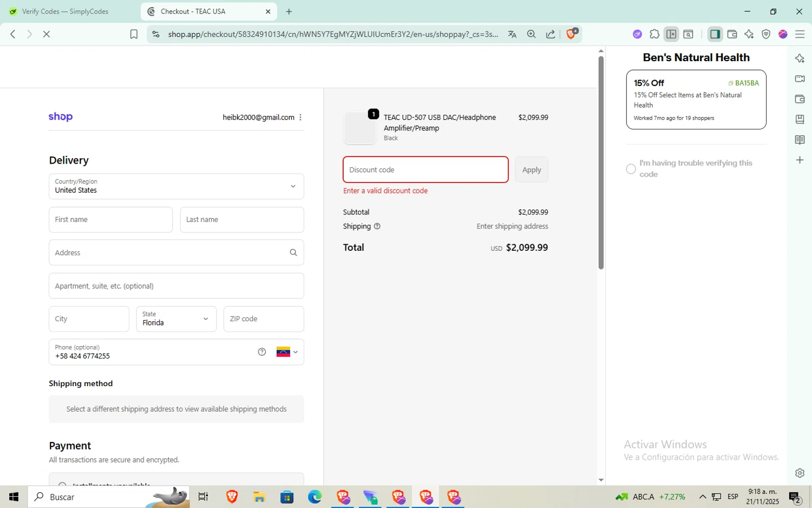Open site settings icon in address bar
812x508 pixels.
pyautogui.click(x=156, y=34)
